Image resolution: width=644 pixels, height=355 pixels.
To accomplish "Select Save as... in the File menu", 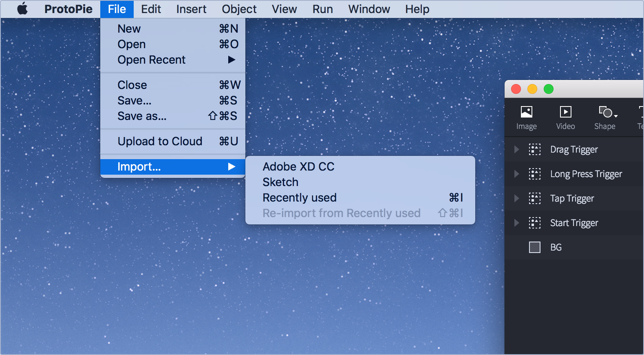I will point(173,116).
